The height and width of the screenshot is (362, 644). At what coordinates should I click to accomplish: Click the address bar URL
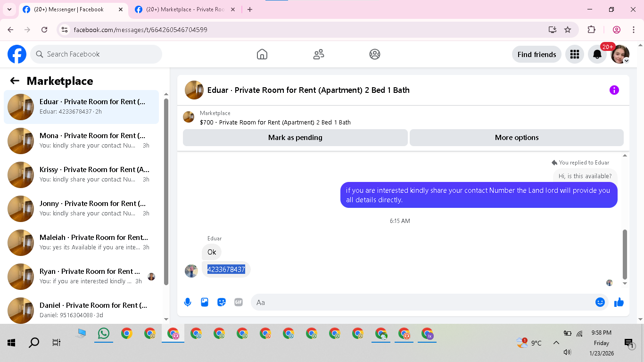click(x=140, y=30)
